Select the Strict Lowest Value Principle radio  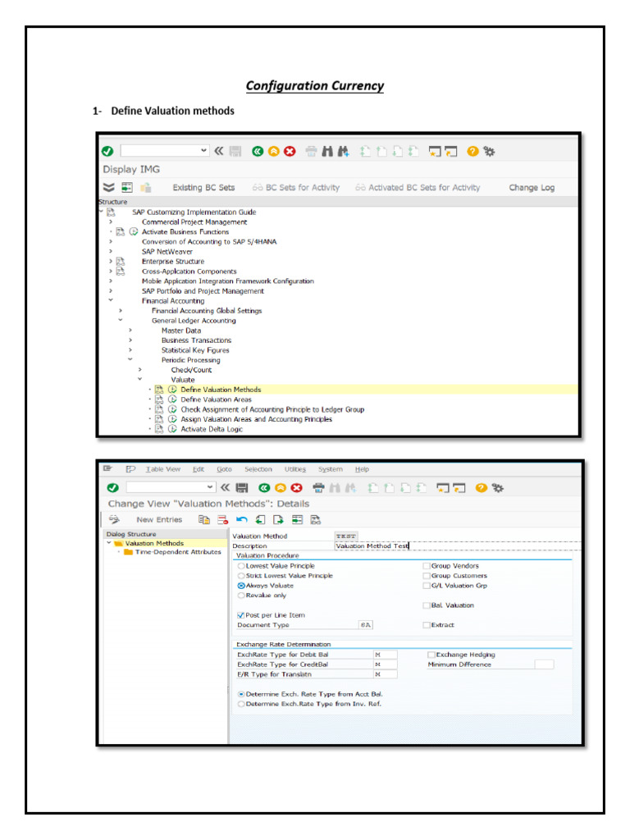coord(241,576)
